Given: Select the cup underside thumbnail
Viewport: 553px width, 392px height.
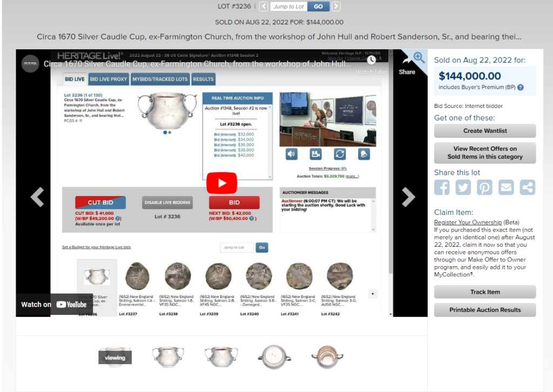Looking at the screenshot, I should tap(274, 357).
